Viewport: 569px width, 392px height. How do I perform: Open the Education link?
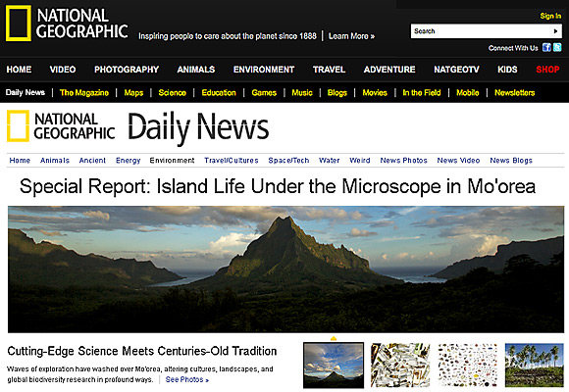click(219, 93)
